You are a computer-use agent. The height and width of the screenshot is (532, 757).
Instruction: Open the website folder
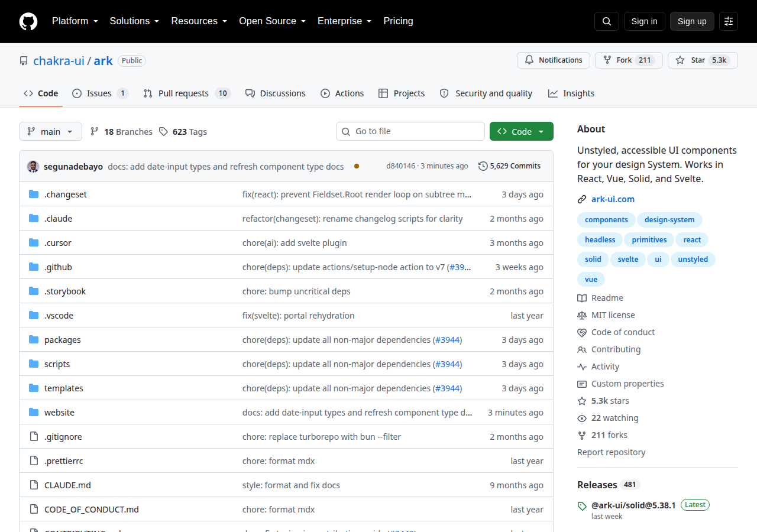(59, 412)
